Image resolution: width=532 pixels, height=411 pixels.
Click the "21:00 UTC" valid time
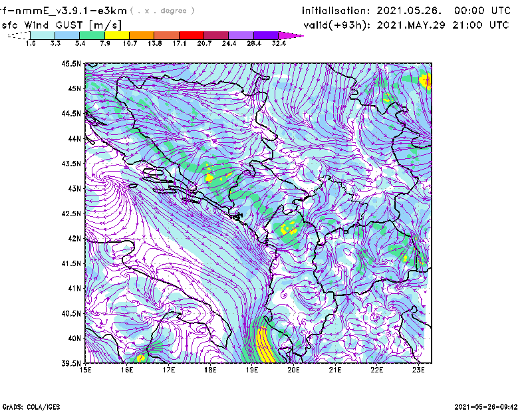click(481, 25)
